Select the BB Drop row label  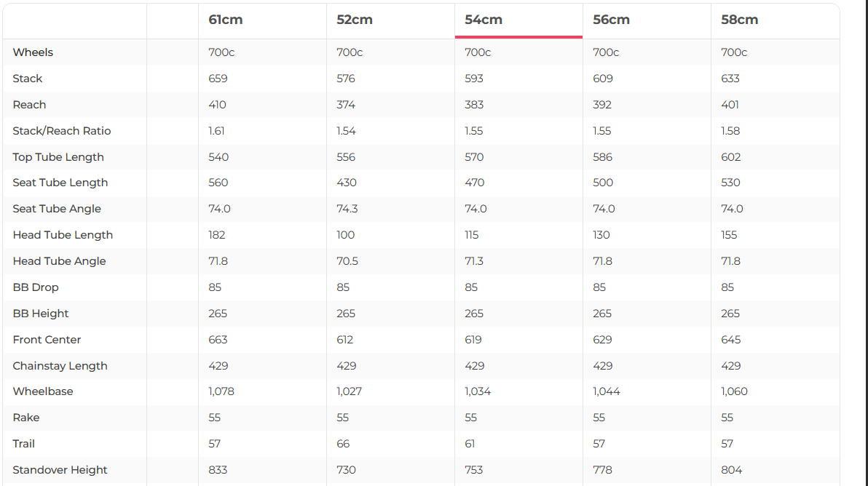[36, 287]
